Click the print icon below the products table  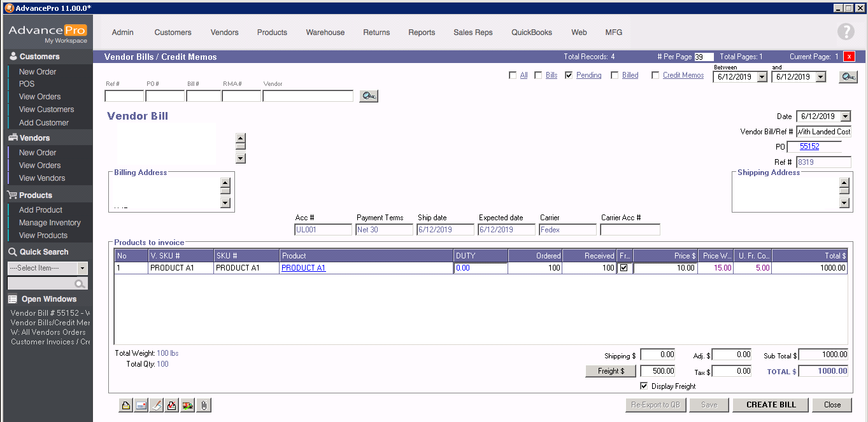[126, 405]
